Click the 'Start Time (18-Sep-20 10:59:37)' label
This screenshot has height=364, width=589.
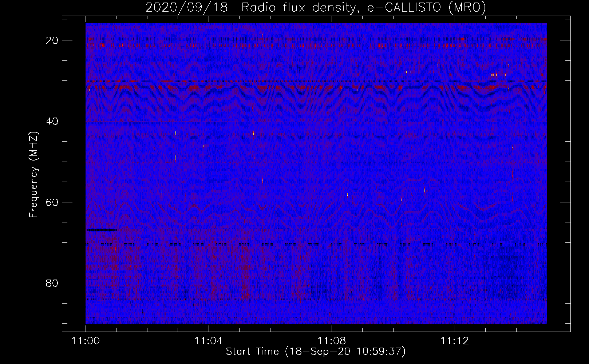[316, 352]
